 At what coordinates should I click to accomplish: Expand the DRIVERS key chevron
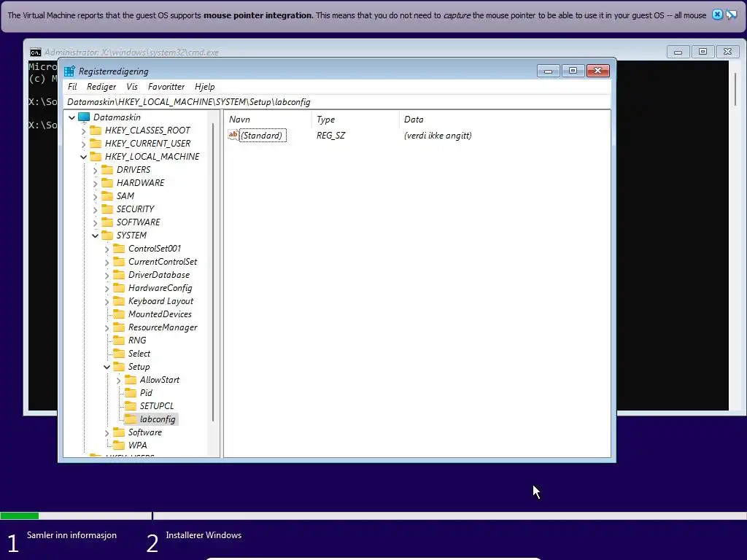96,170
